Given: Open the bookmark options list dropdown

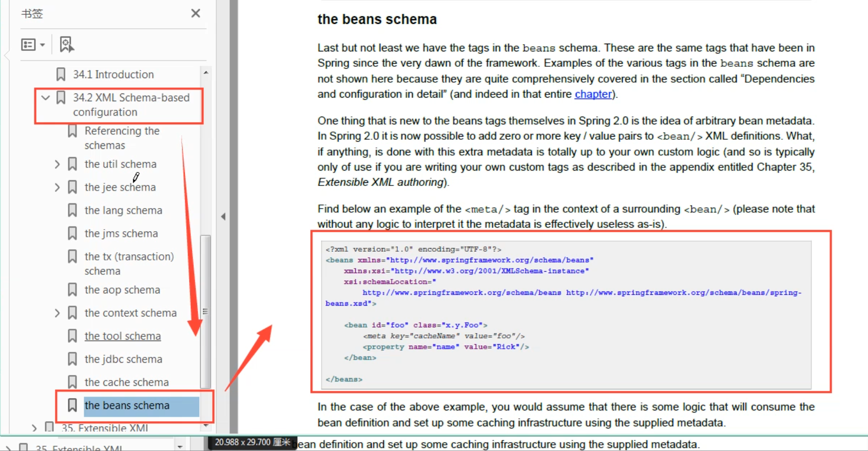Looking at the screenshot, I should click(x=33, y=45).
